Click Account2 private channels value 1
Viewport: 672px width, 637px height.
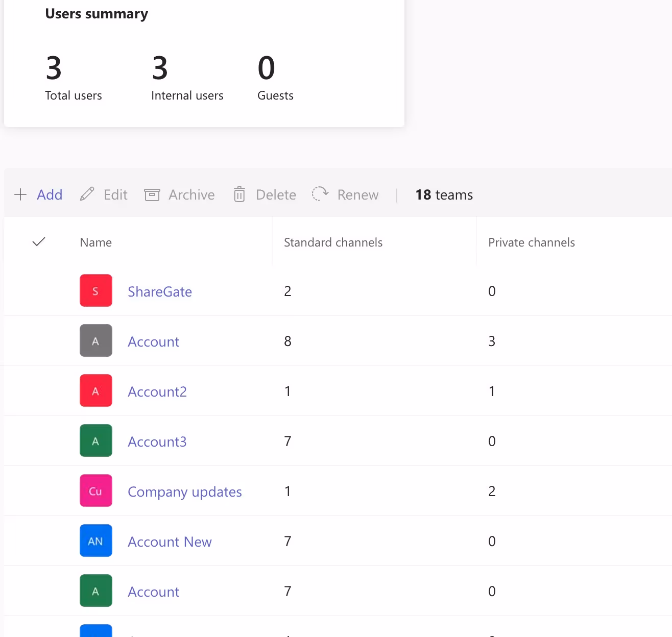[492, 391]
